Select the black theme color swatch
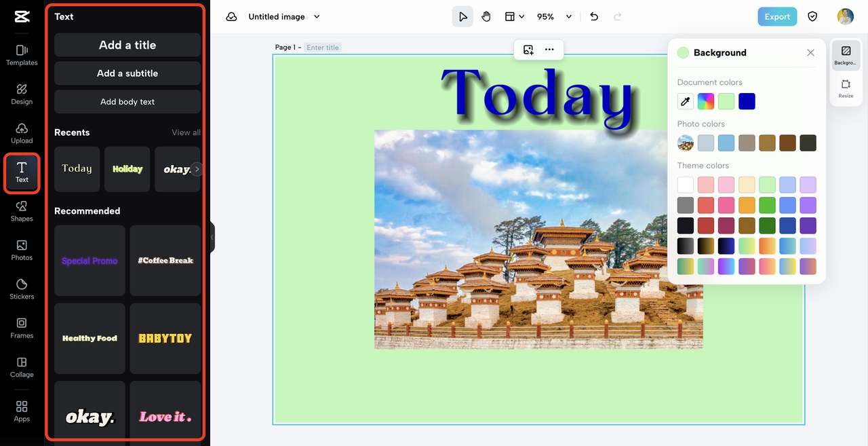 [x=686, y=225]
